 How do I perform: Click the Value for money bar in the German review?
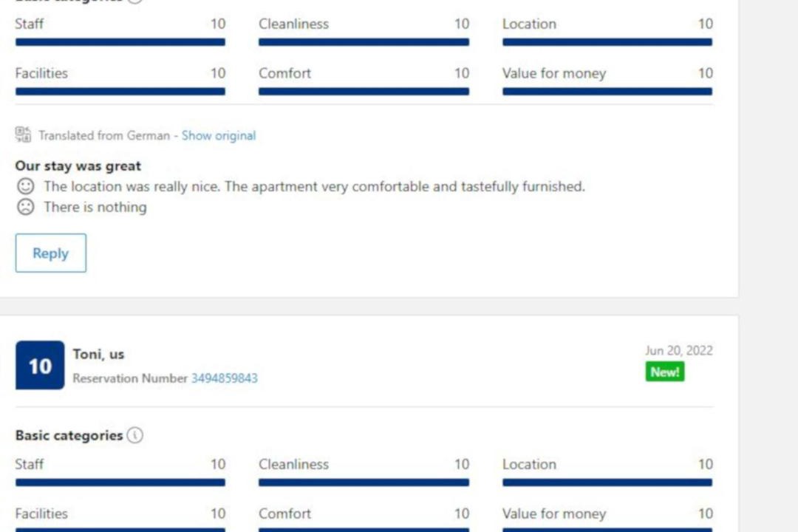coord(607,92)
